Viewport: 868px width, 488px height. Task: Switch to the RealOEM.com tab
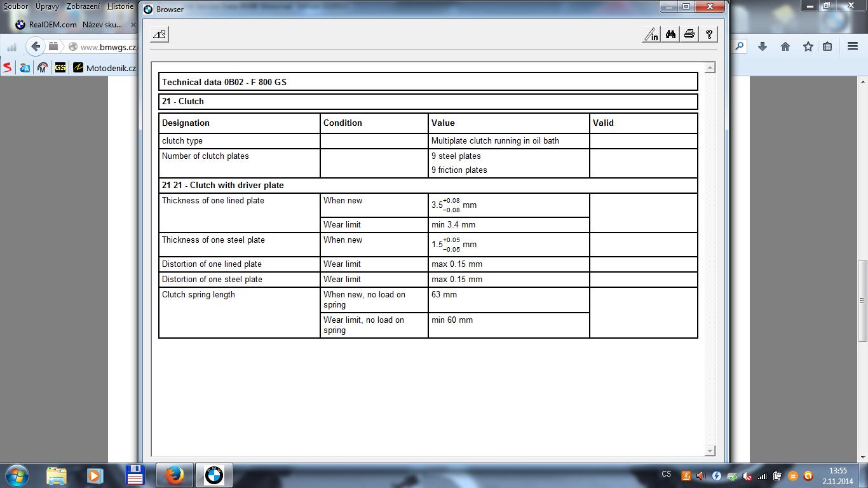52,25
